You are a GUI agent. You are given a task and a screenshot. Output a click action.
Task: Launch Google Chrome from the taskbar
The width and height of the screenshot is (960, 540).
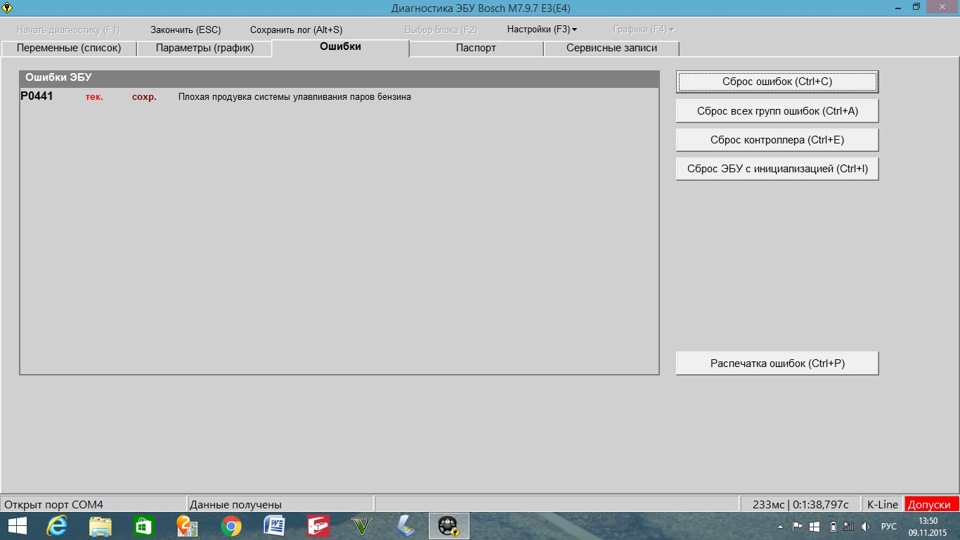tap(231, 526)
